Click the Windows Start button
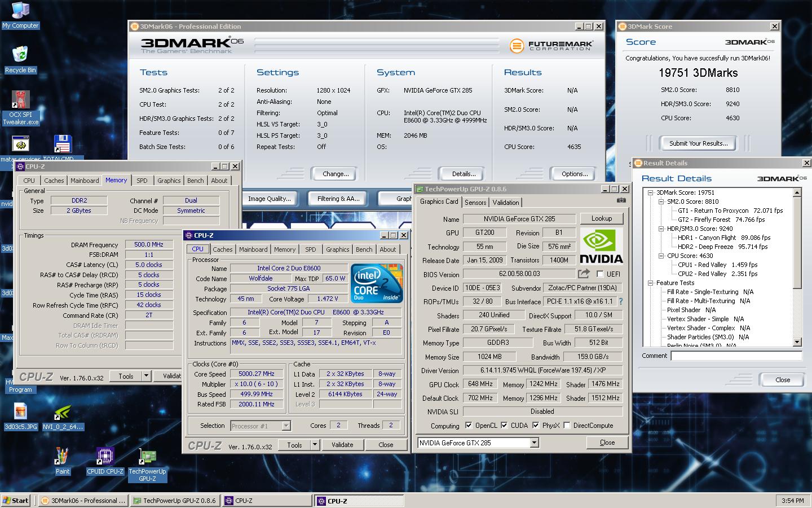This screenshot has height=508, width=812. [16, 501]
